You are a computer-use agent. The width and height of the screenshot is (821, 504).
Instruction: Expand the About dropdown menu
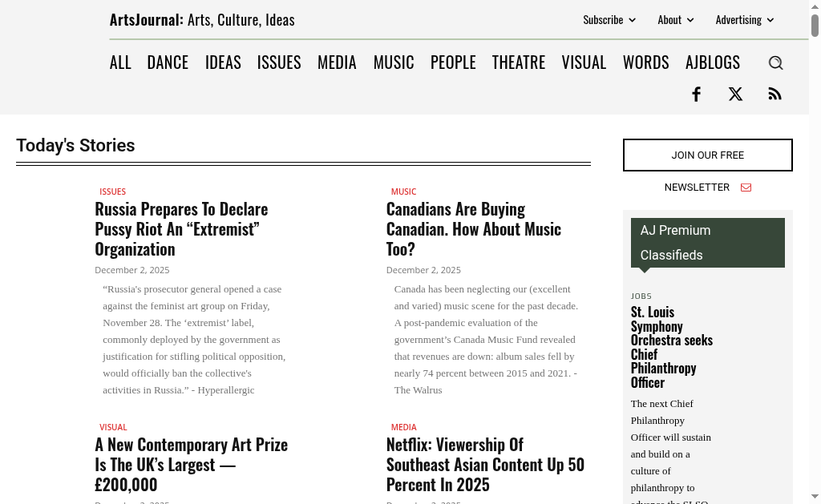675,20
